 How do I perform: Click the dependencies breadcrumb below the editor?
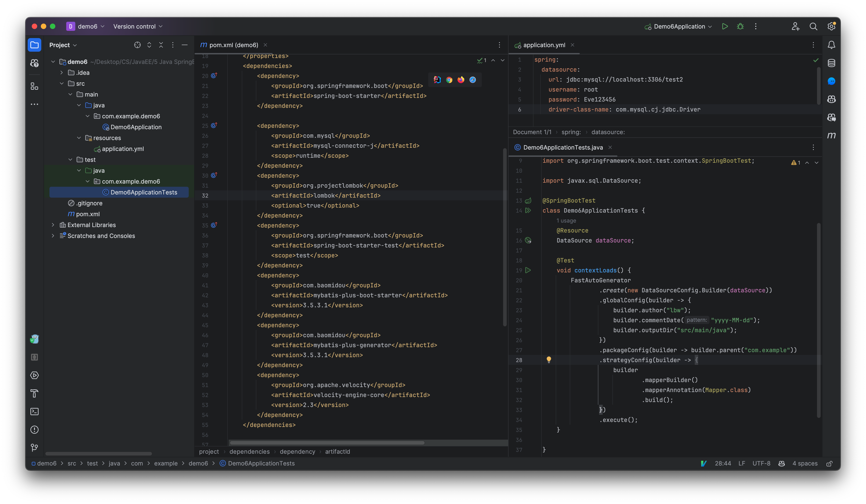pyautogui.click(x=250, y=451)
